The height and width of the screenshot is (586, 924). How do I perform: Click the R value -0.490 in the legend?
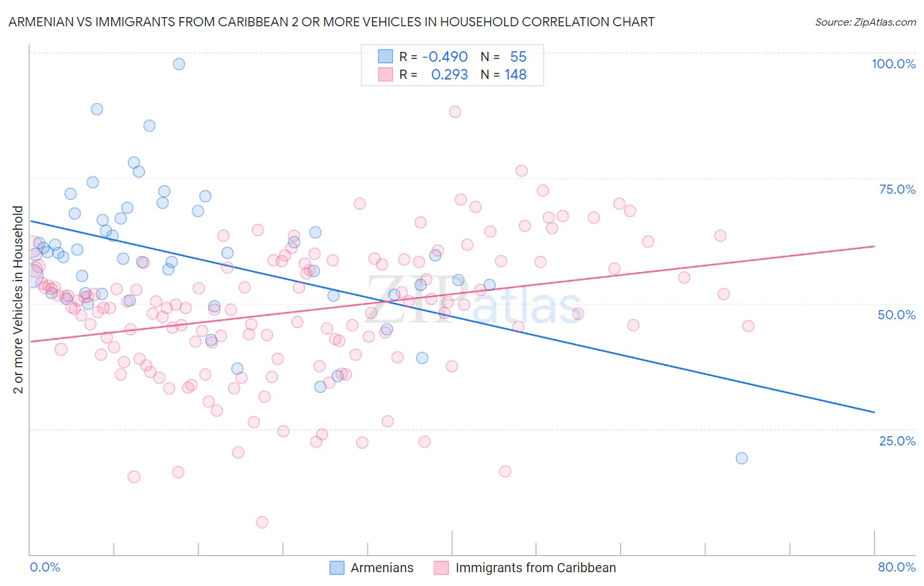(x=445, y=56)
